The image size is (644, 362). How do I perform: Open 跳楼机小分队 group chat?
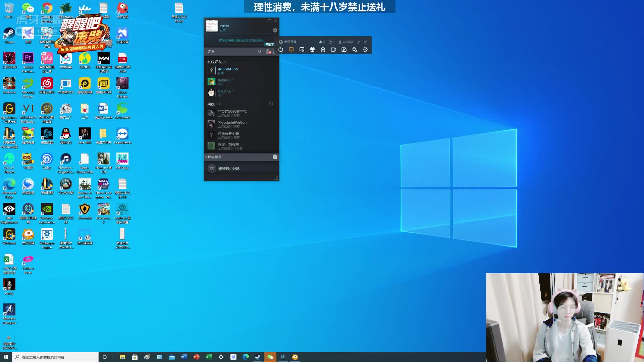(229, 169)
